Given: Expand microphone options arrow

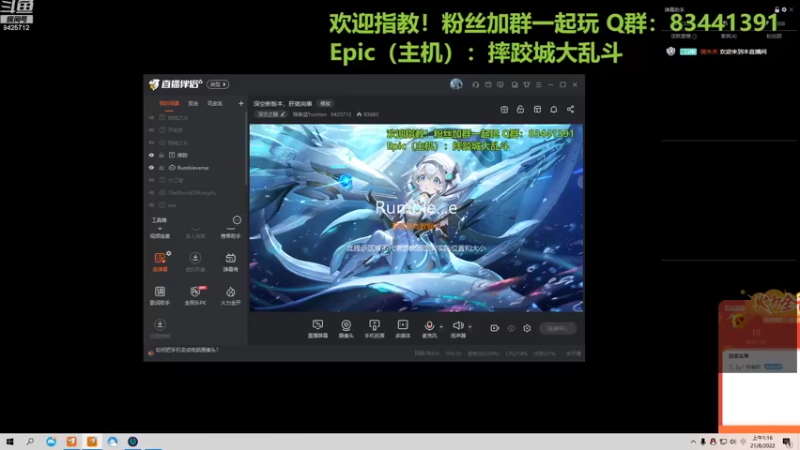Looking at the screenshot, I should (x=441, y=327).
